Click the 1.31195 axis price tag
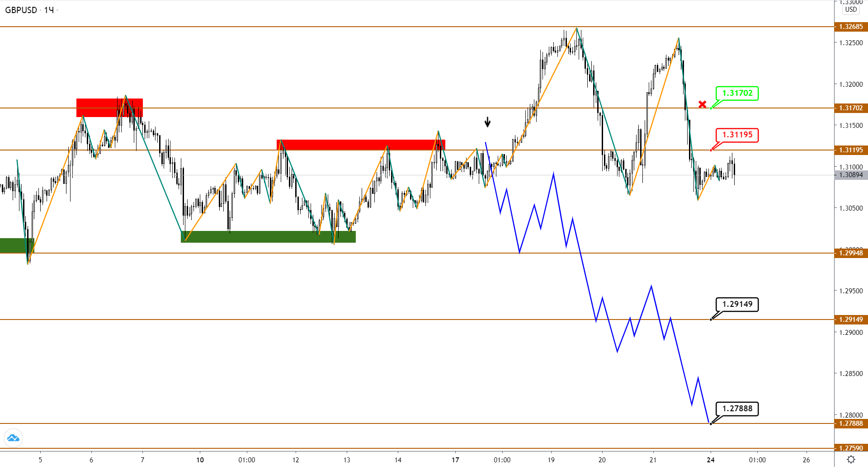 point(851,150)
